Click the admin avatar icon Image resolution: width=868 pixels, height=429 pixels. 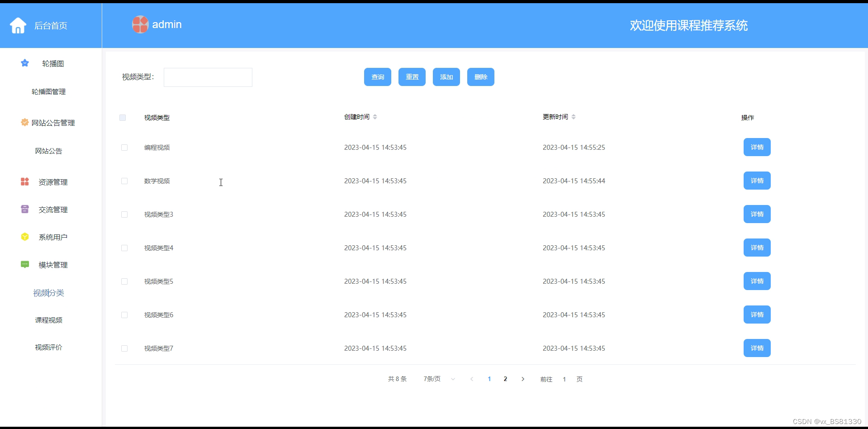click(140, 24)
